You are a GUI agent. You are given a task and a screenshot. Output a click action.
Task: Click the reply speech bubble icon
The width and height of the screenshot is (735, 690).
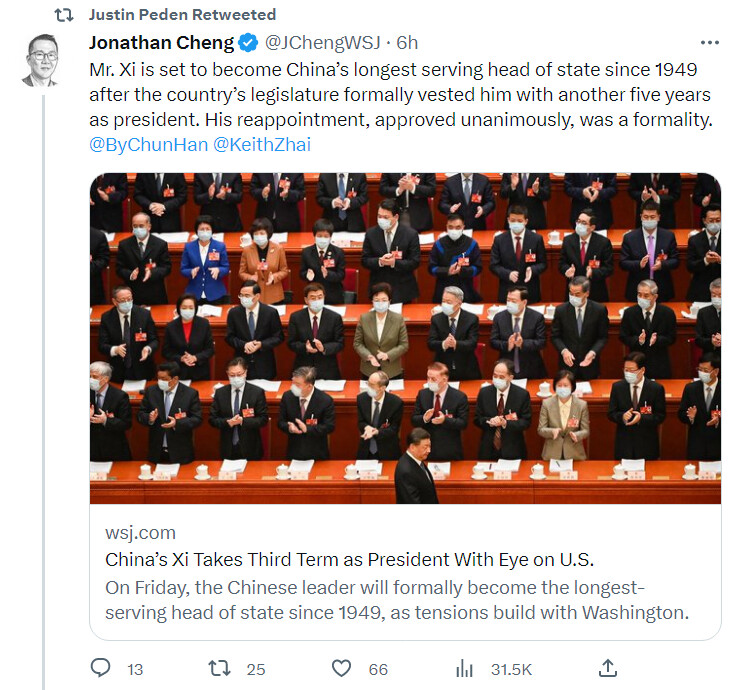pyautogui.click(x=100, y=668)
